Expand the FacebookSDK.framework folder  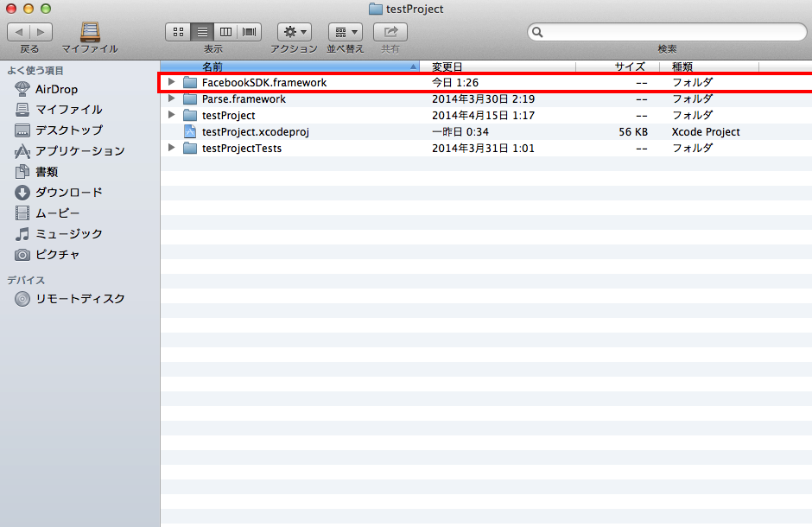171,82
